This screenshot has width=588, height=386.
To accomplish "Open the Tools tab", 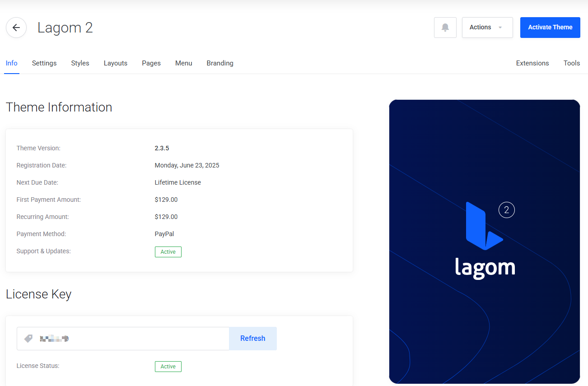I will pos(571,63).
